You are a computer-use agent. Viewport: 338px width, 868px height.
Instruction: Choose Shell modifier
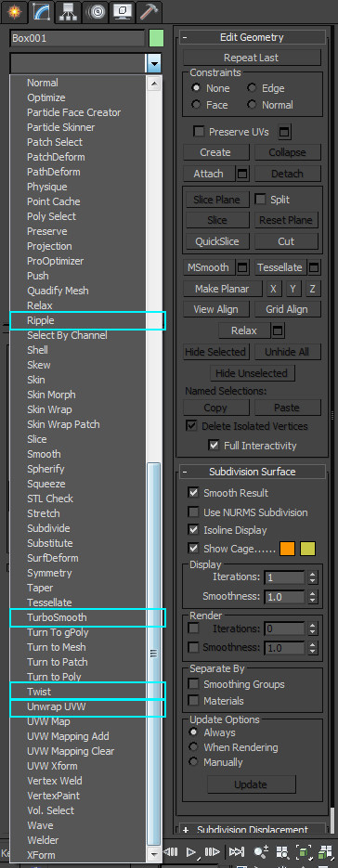[38, 350]
